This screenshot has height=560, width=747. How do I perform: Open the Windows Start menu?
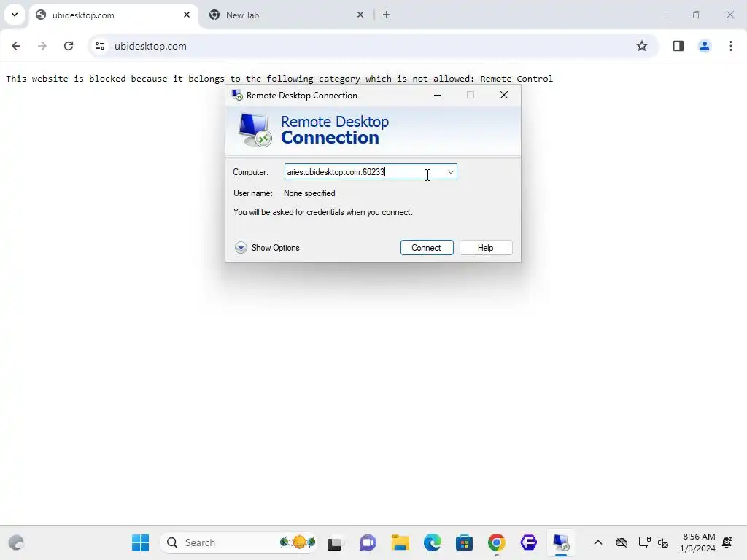[140, 542]
